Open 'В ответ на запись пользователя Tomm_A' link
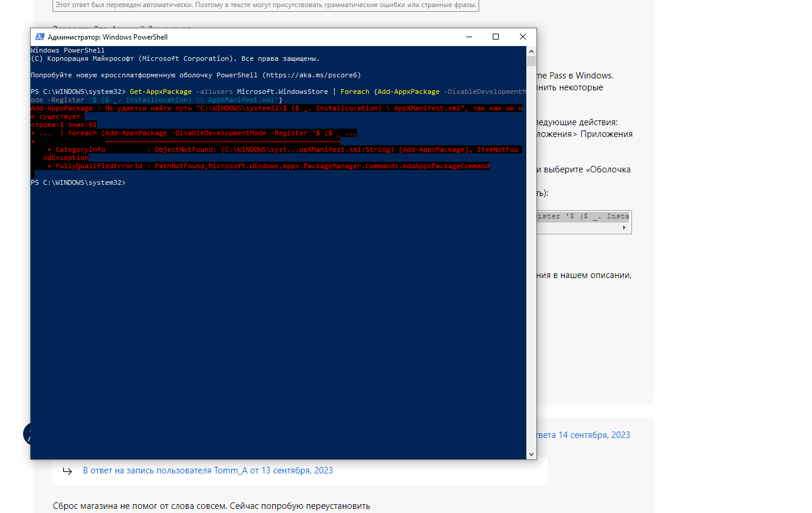This screenshot has height=513, width=812. 208,470
